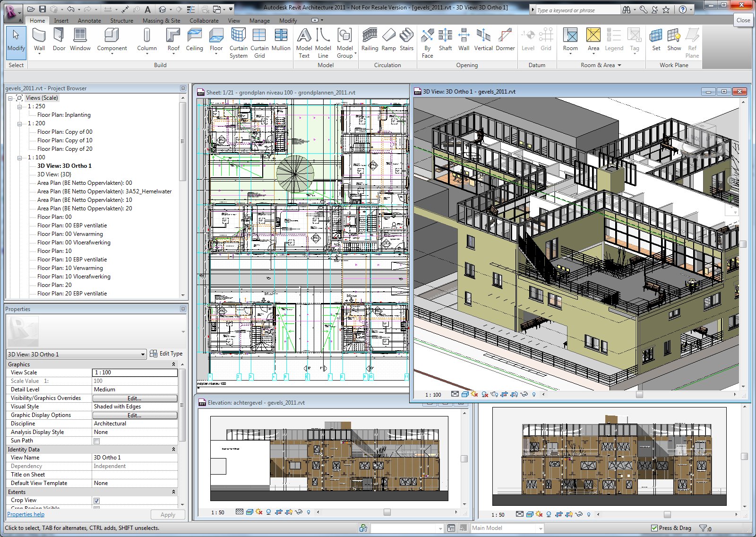Screen dimensions: 756x537
Task: Click Save icon in quick access toolbar
Action: click(43, 9)
